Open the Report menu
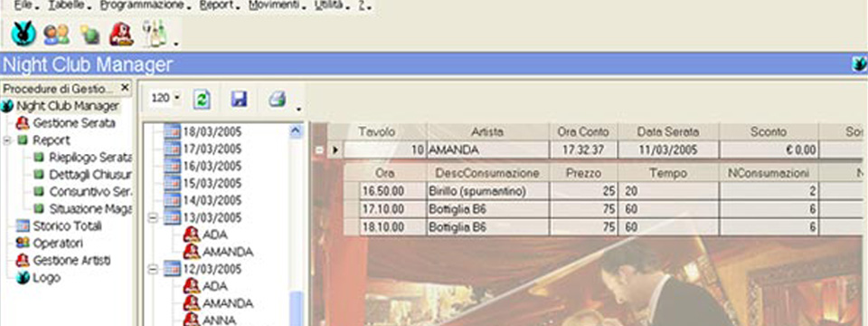868x326 pixels. click(219, 5)
